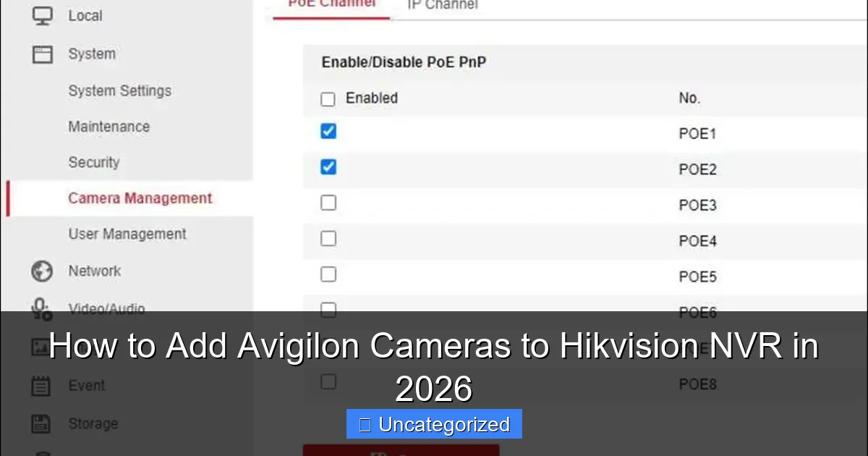Click the Video/Audio microphone icon

coord(42,308)
